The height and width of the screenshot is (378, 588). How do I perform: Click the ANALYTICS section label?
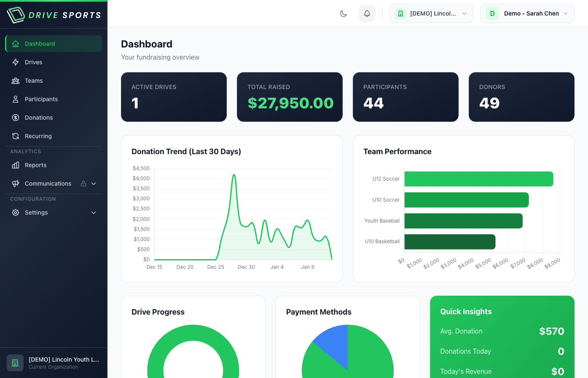(26, 152)
